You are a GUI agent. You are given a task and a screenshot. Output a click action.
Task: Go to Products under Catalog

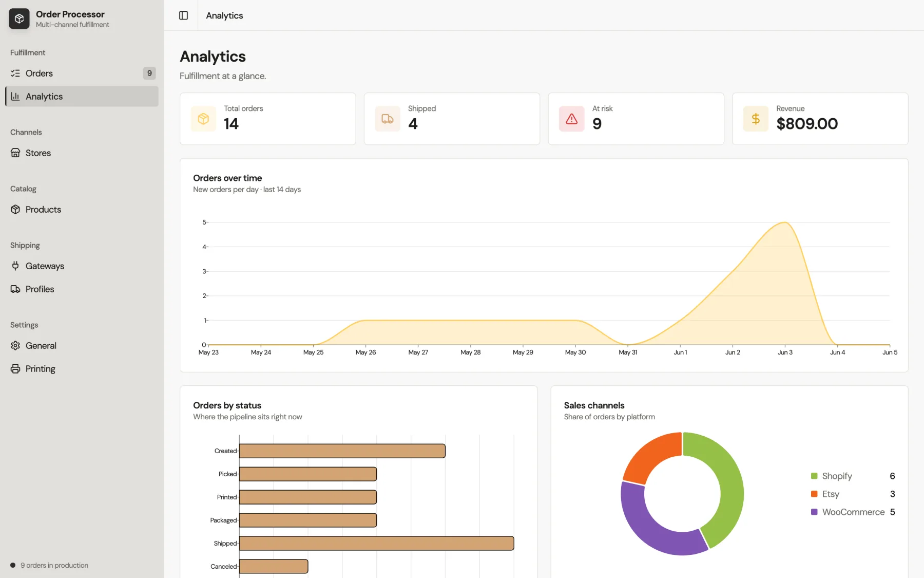(82, 210)
